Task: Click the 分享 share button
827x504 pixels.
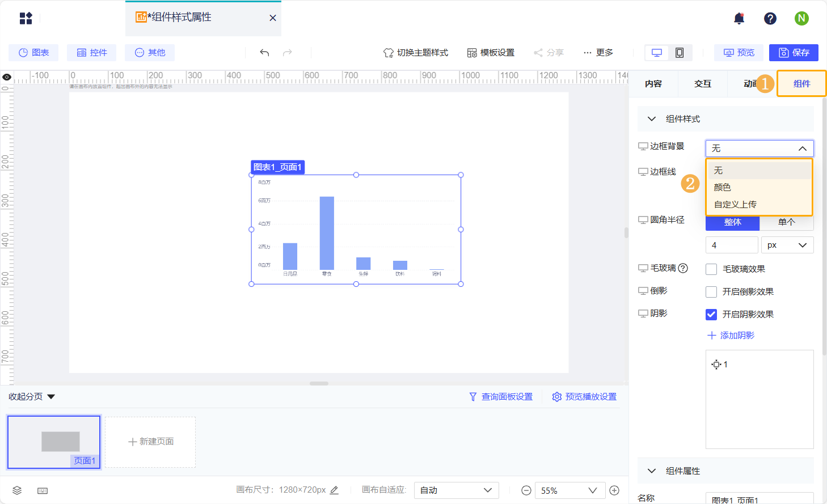Action: click(x=548, y=53)
